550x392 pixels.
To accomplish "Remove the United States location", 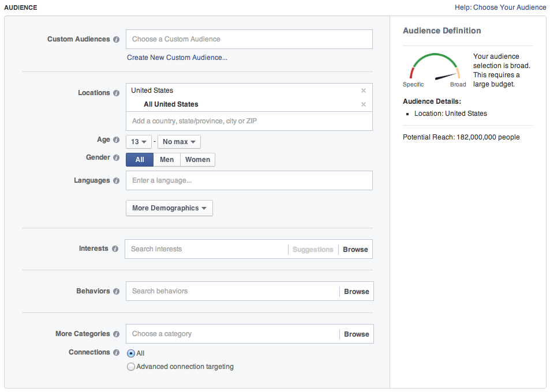I will (x=363, y=91).
